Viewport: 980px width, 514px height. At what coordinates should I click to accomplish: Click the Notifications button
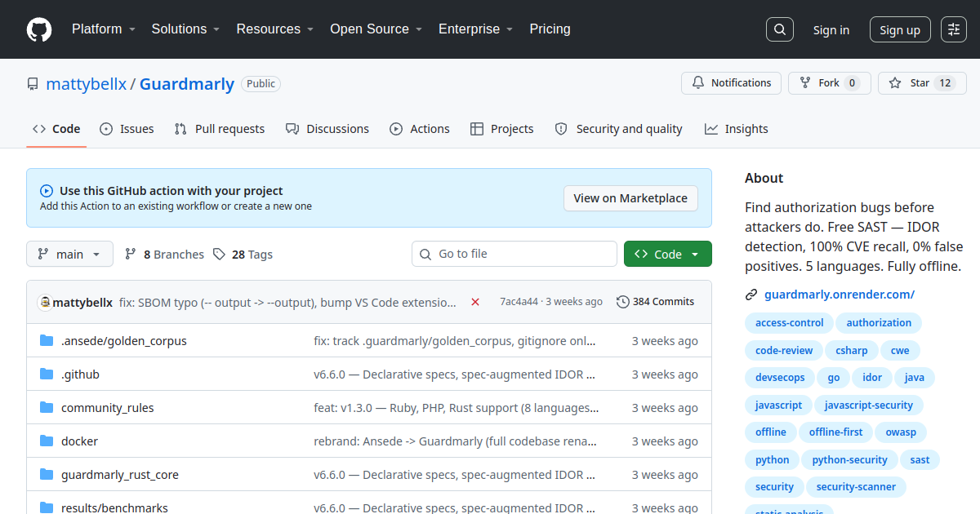[x=731, y=83]
